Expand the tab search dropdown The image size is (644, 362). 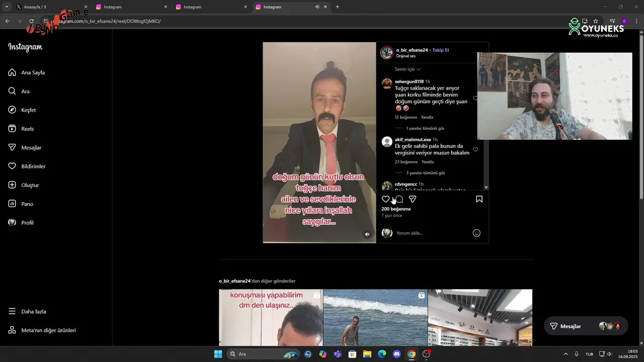click(6, 7)
